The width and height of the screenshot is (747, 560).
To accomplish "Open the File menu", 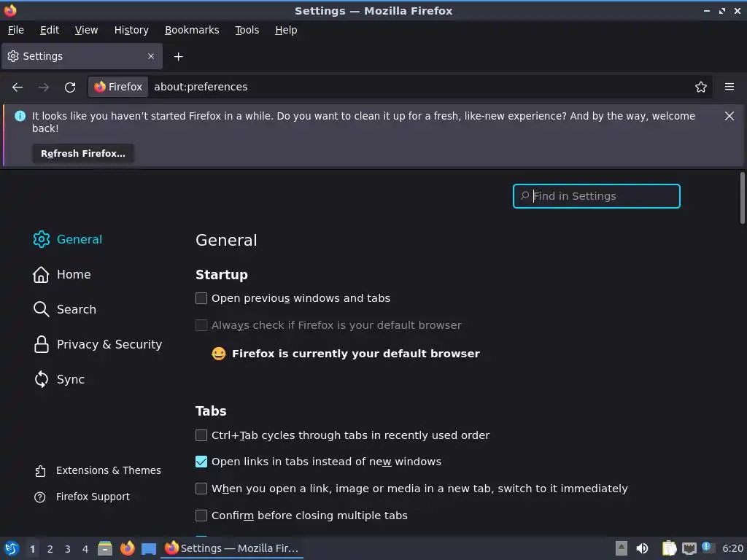I will [x=16, y=30].
